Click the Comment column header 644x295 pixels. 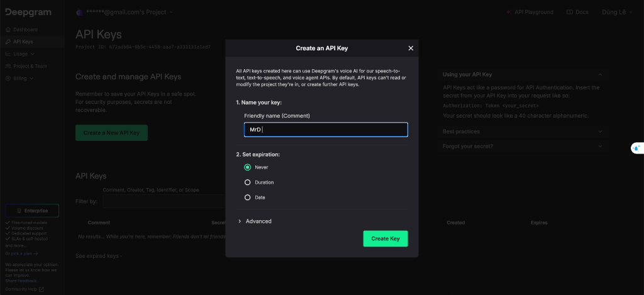[x=99, y=223]
